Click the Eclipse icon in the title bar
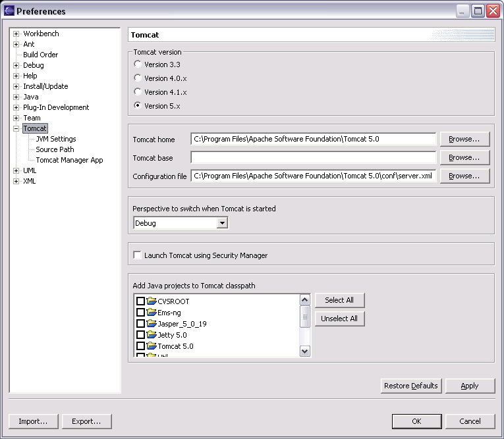Viewport: 504px width, 439px height. click(x=9, y=11)
